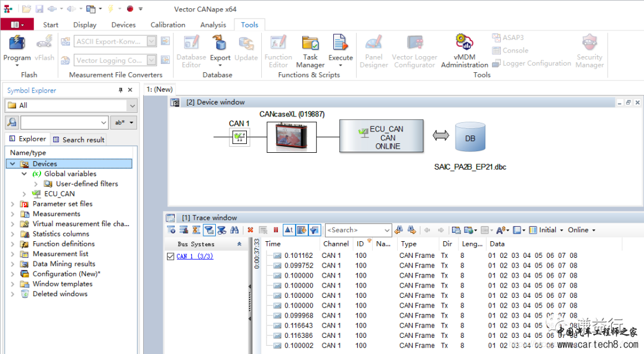Select the Explorer tab in Symbol Explorer
644x354 pixels.
[27, 139]
